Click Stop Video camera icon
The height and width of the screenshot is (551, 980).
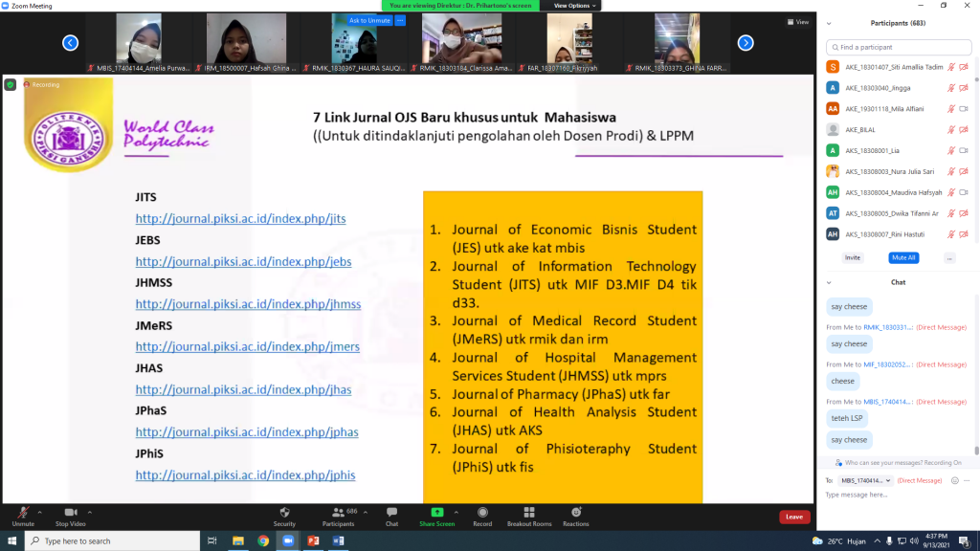pyautogui.click(x=70, y=513)
